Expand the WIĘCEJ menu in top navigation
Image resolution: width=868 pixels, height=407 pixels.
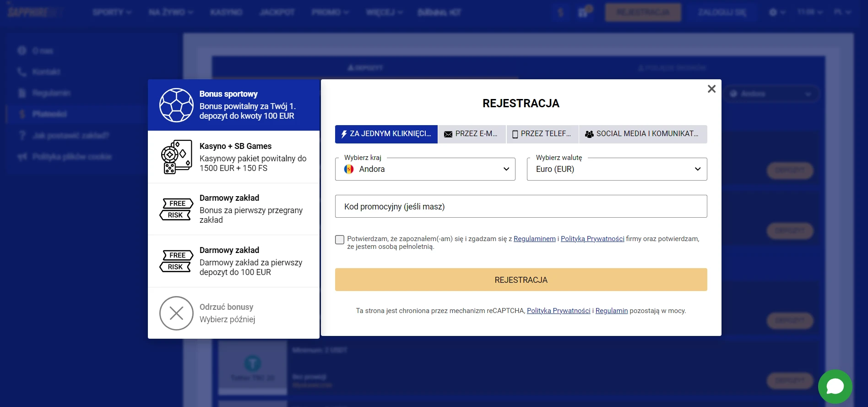tap(385, 12)
